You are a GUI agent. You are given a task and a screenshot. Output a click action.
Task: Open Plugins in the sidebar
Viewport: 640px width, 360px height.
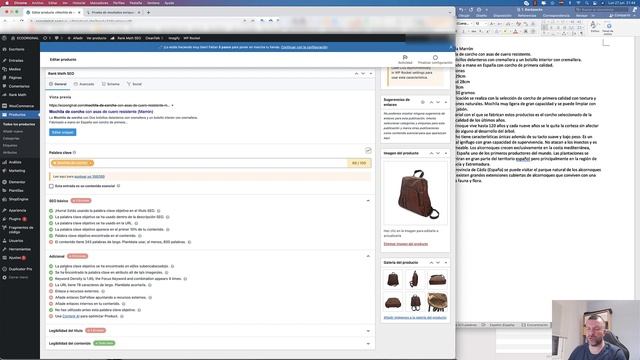coord(15,219)
